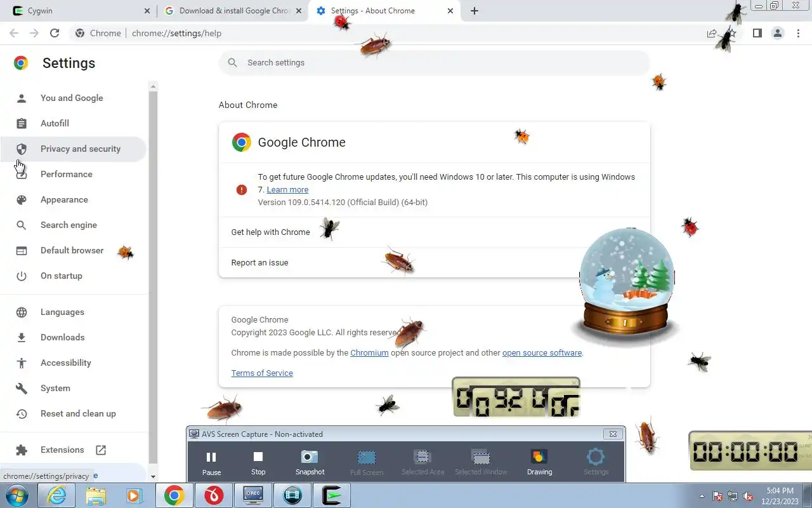Close the AVS Screen Capture window
Viewport: 812px width, 508px height.
coord(613,434)
